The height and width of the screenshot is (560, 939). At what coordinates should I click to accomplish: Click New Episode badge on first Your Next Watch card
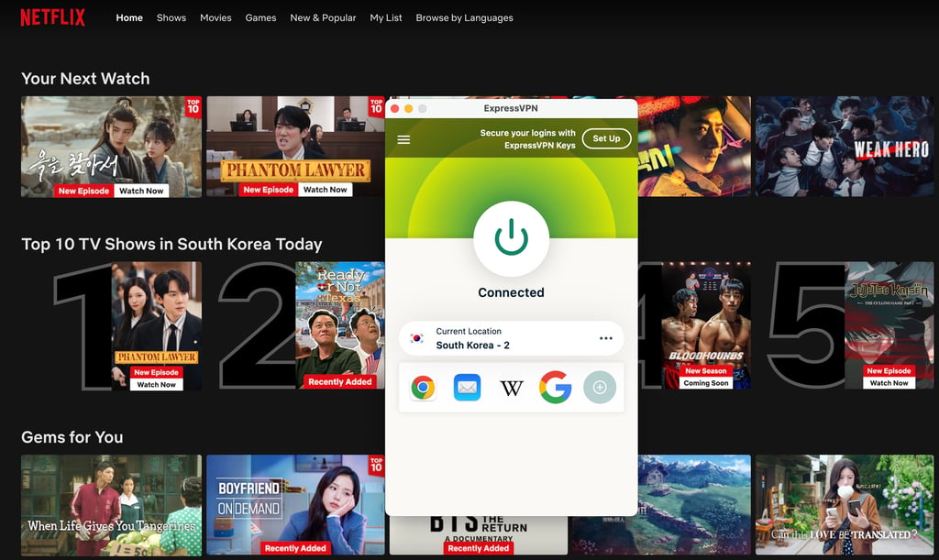[83, 191]
